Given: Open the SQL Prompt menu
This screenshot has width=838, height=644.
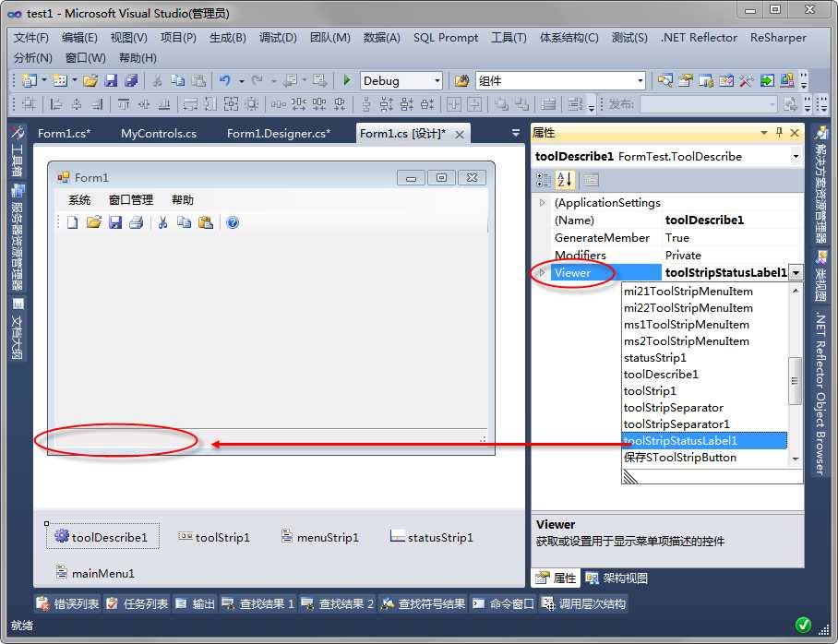Looking at the screenshot, I should click(446, 38).
